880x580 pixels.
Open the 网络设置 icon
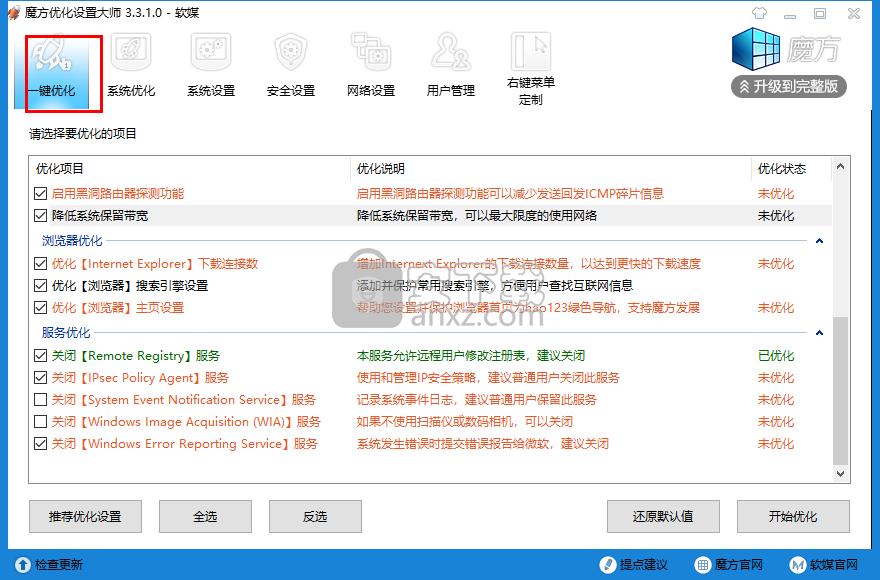tap(370, 53)
